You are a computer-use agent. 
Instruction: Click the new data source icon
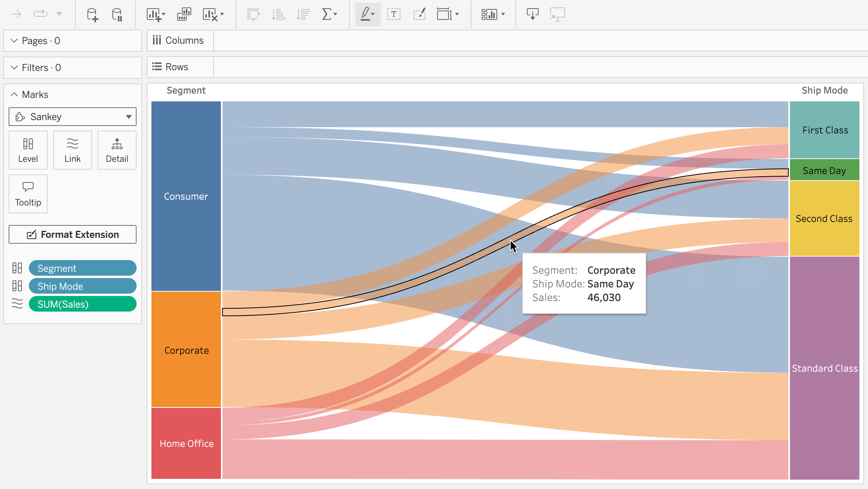[x=92, y=15]
